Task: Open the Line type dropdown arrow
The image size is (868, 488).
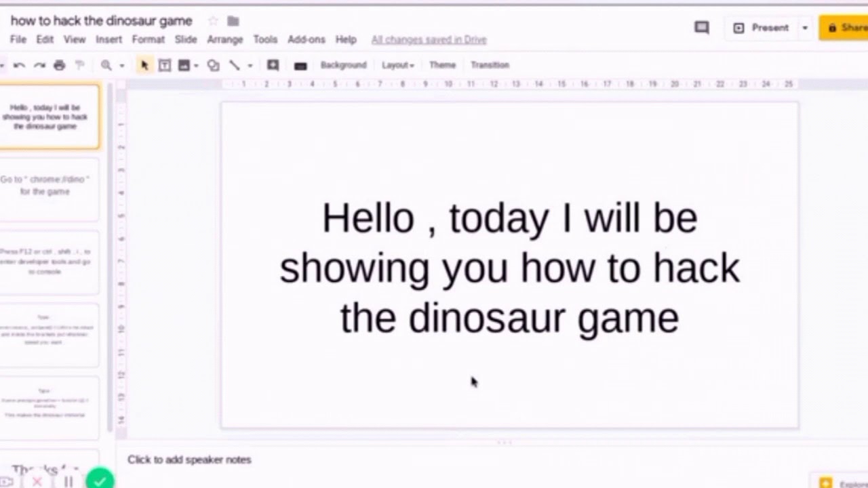Action: 250,66
